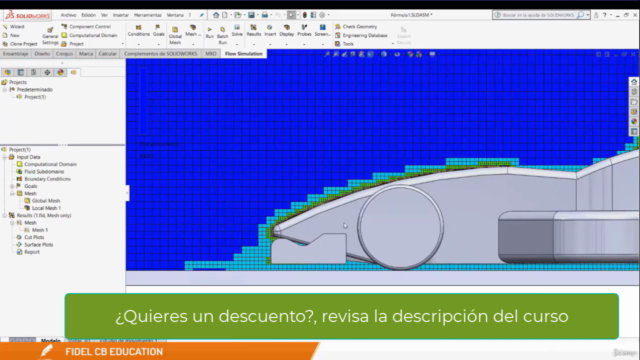Collapse the Results tree node

pos(5,216)
